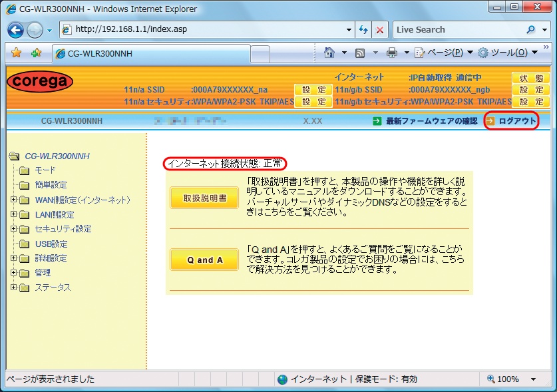
Task: Select WAN側設定(インターネット) in the tree
Action: point(83,200)
